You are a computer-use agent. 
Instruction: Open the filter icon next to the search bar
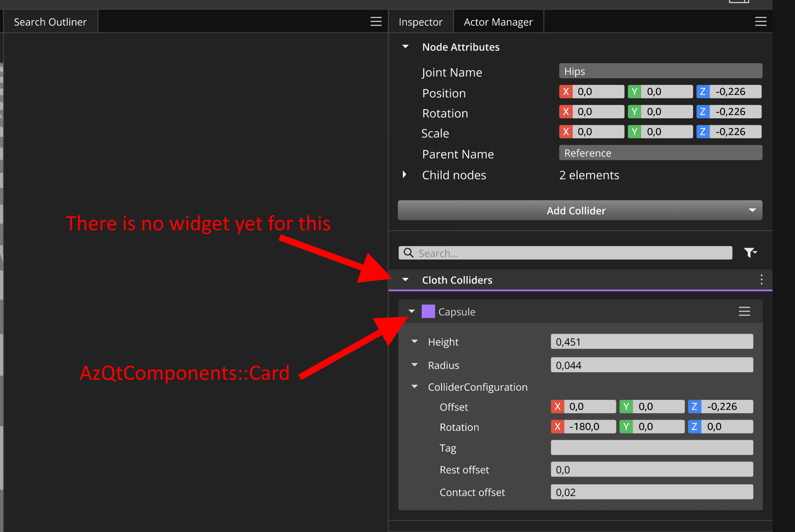pos(750,252)
